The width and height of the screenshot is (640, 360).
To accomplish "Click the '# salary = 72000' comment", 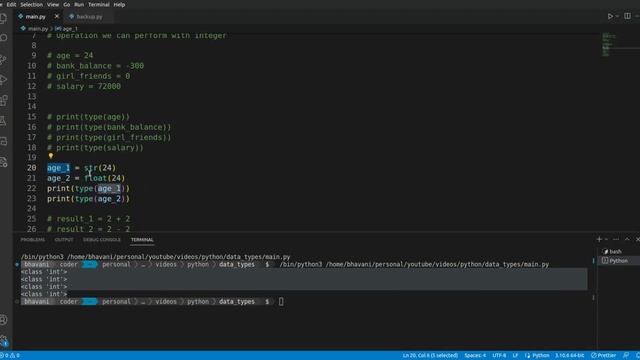I will click(84, 86).
